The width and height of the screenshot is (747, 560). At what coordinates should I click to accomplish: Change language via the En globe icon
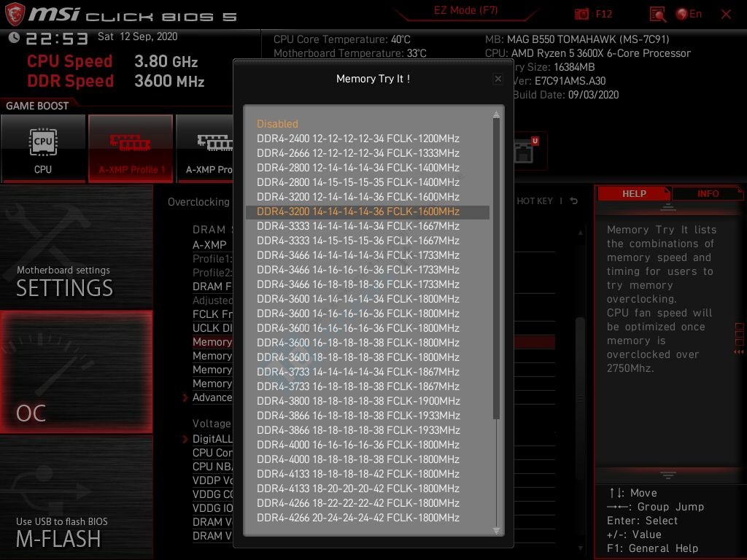coord(689,15)
